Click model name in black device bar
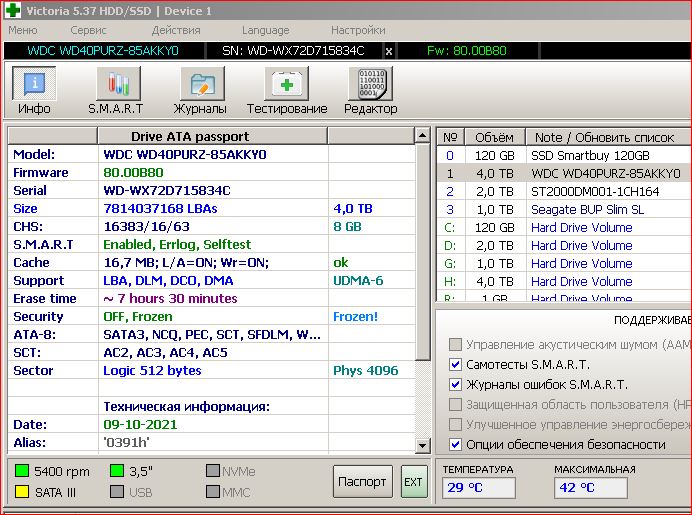 tap(103, 51)
